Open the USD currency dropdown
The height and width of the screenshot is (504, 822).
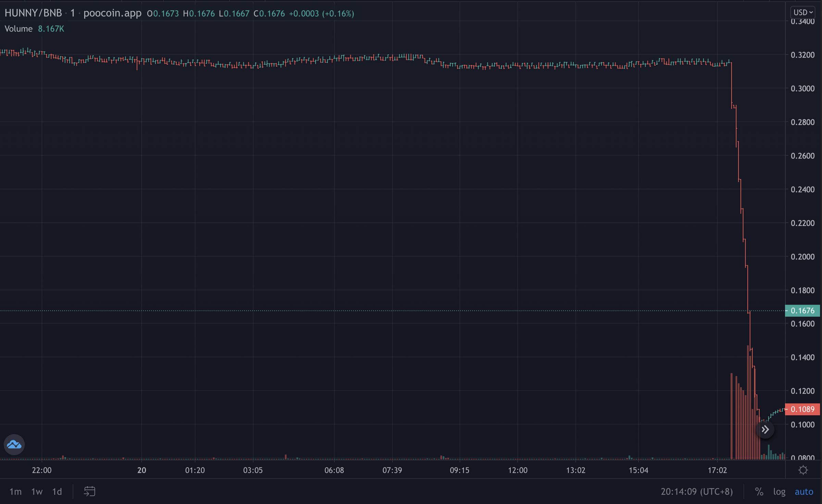[803, 13]
